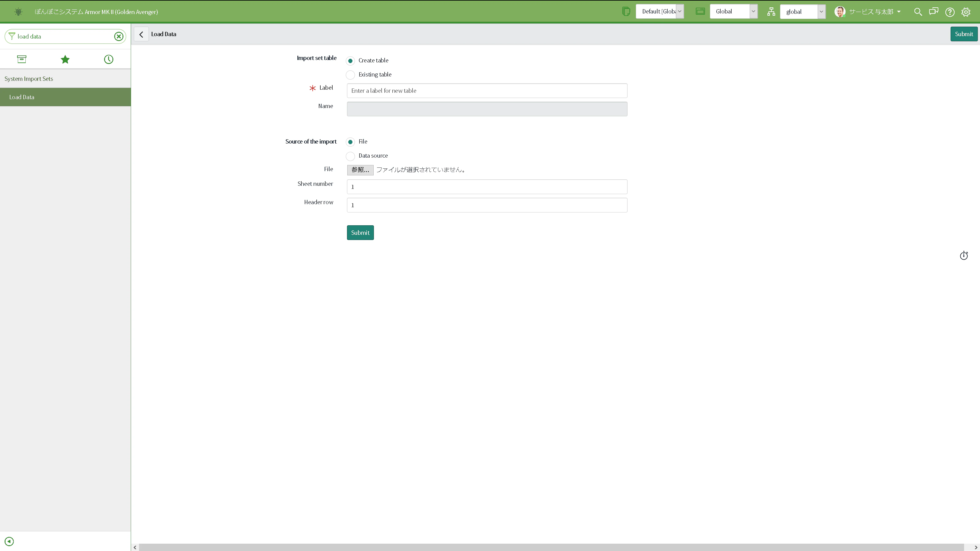Click the domain picker hierarchy icon
Screen dimensions: 980x551
[x=771, y=12]
